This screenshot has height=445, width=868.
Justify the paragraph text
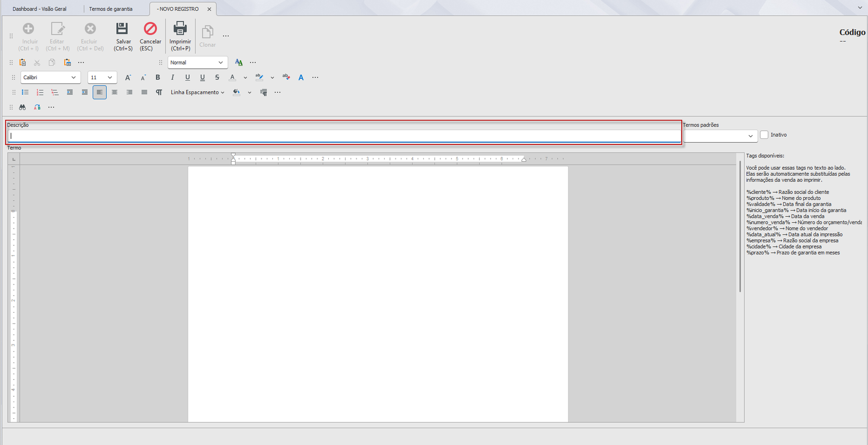click(144, 92)
